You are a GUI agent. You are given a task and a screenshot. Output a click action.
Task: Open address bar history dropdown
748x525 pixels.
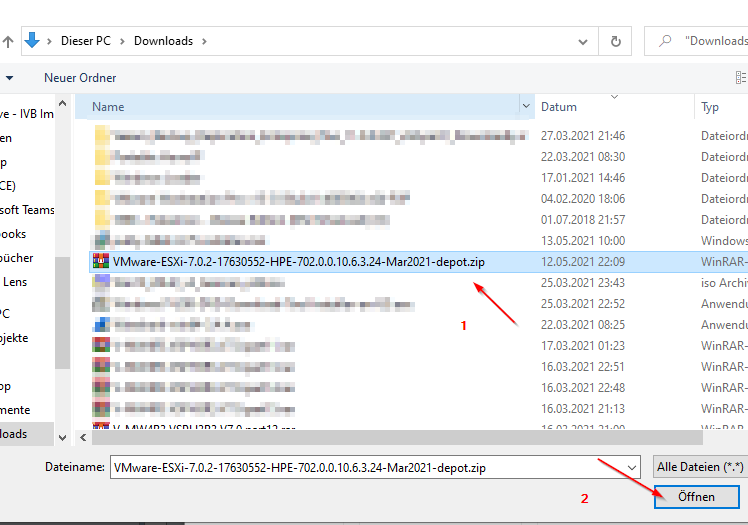click(582, 41)
